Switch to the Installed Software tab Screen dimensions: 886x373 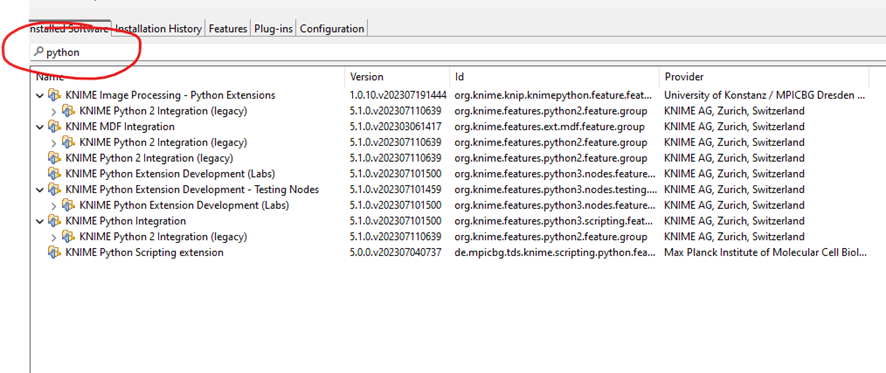70,28
